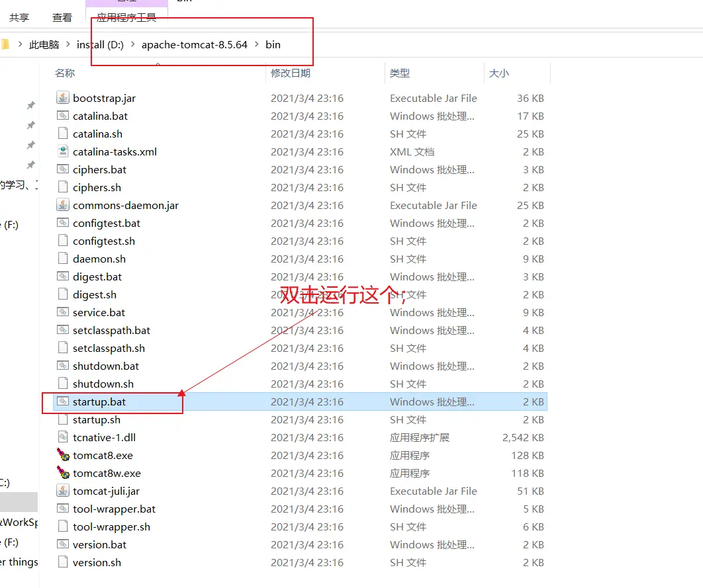703x588 pixels.
Task: Click the tomcat-juli.jar file icon
Action: 63,491
